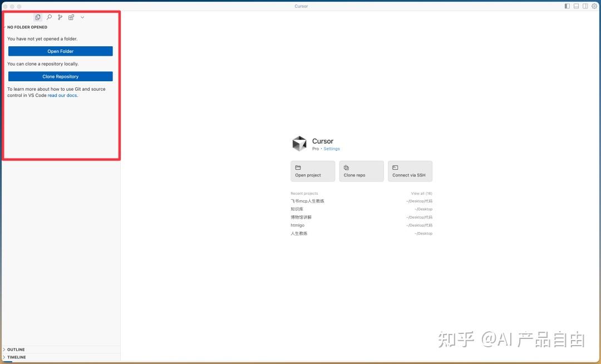
Task: Open recent project 飞书mcp人生教练
Action: click(x=362, y=201)
